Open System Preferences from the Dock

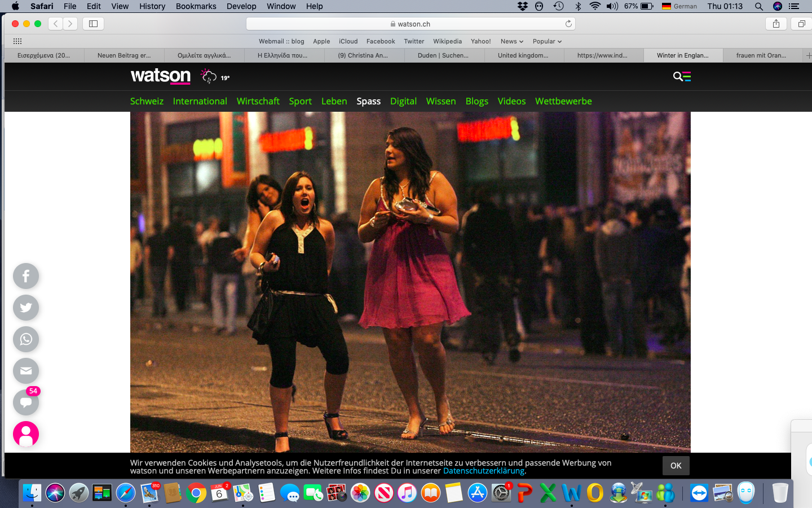pos(501,493)
